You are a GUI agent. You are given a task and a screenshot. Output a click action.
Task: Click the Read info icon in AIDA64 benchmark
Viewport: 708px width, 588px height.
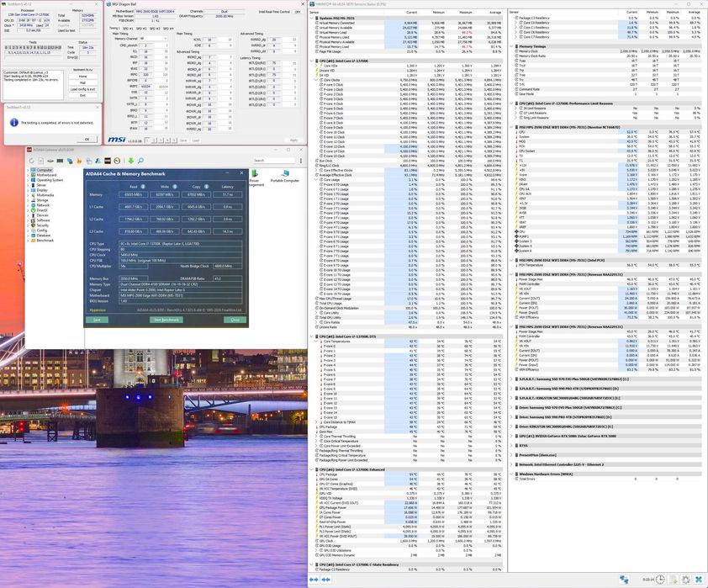click(x=143, y=187)
